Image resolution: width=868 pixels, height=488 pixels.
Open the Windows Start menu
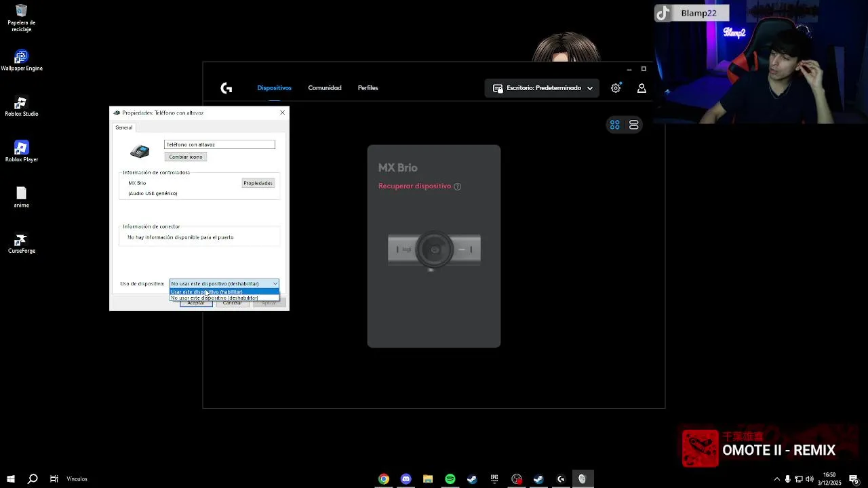(x=11, y=479)
